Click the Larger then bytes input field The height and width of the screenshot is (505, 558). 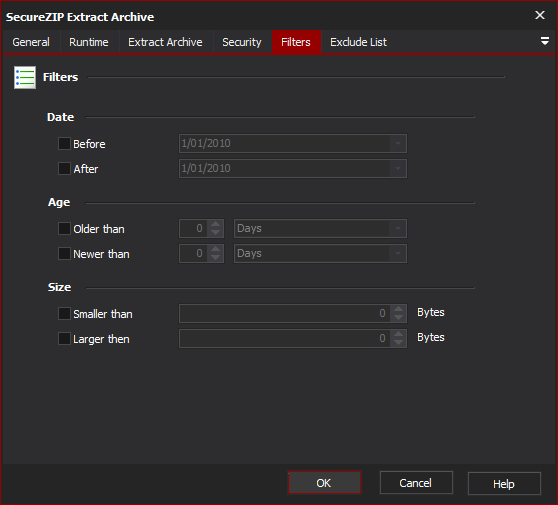click(x=285, y=338)
